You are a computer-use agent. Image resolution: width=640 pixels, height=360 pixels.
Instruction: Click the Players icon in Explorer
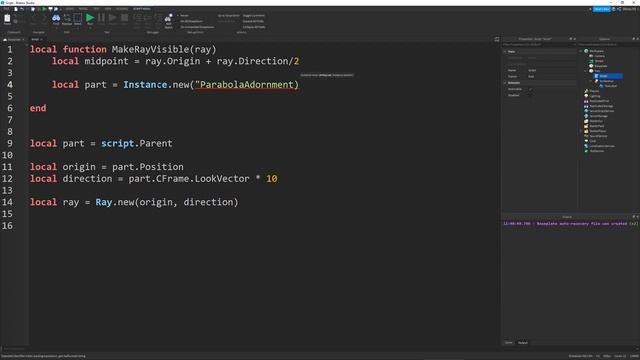pyautogui.click(x=586, y=91)
